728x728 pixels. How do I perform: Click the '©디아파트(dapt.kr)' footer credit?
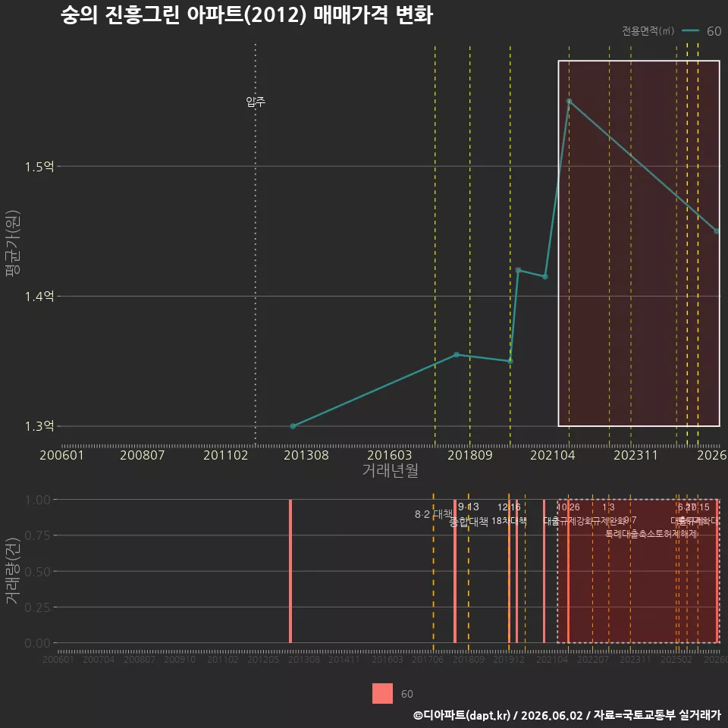click(462, 715)
